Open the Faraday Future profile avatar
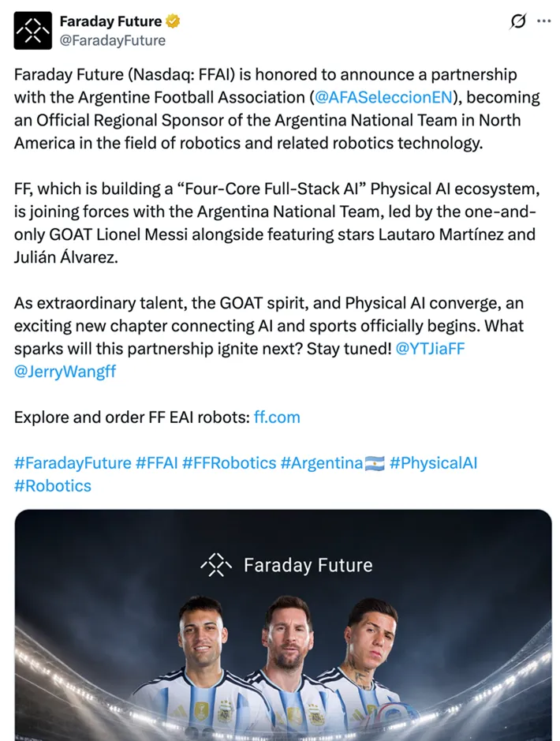 click(32, 30)
